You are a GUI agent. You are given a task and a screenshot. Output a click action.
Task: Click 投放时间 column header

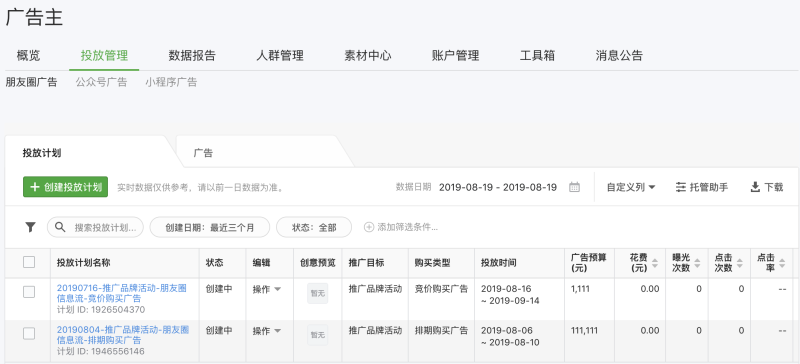(498, 263)
